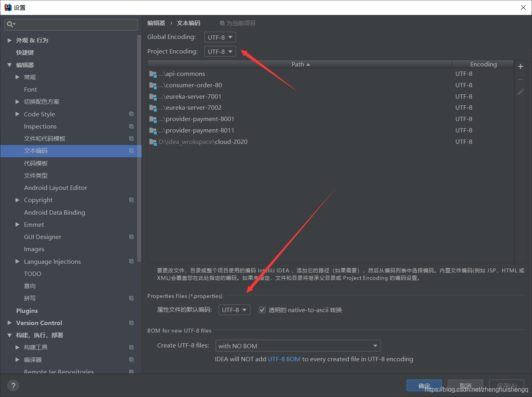Select Inspections in the settings tree
532x397 pixels.
pyautogui.click(x=40, y=127)
